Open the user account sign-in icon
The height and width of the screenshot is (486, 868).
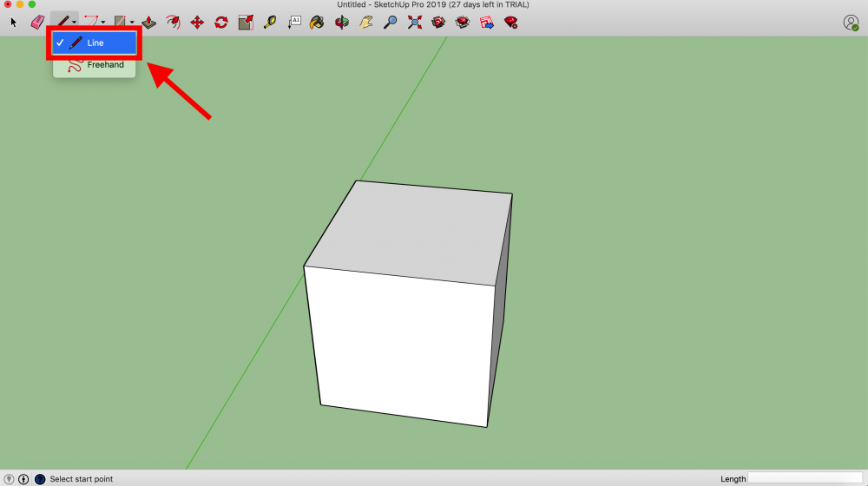(851, 23)
